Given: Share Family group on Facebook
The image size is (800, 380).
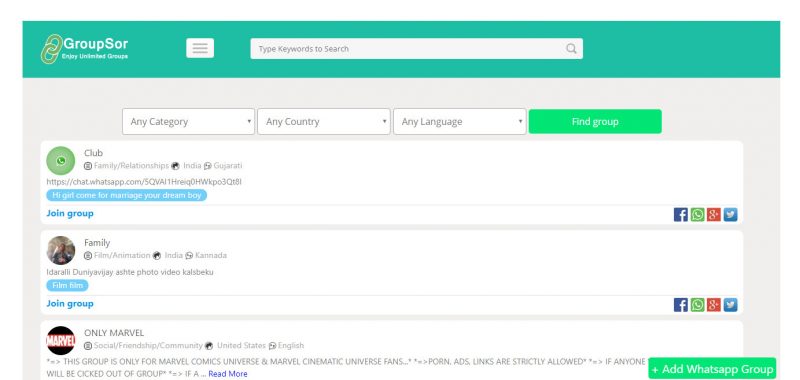Looking at the screenshot, I should [x=681, y=305].
